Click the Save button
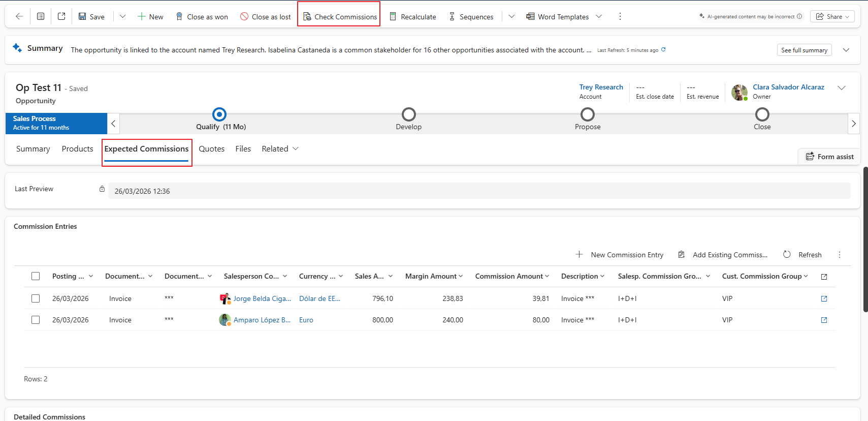 91,17
